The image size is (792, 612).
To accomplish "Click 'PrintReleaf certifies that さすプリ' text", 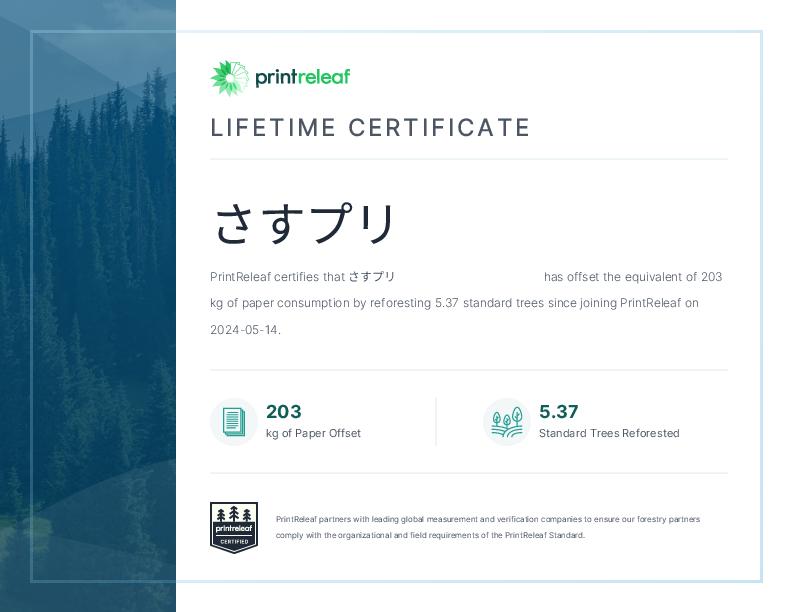I will click(x=303, y=277).
